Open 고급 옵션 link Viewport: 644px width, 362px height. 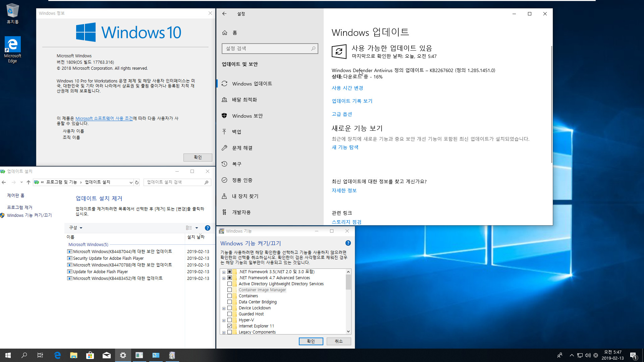click(x=341, y=114)
